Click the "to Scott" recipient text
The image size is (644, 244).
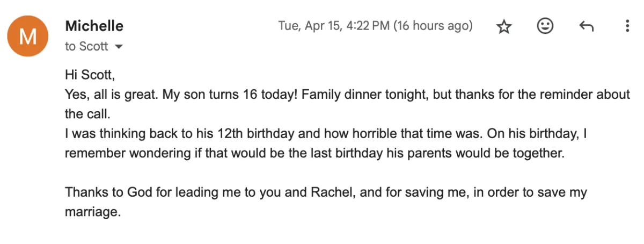86,47
